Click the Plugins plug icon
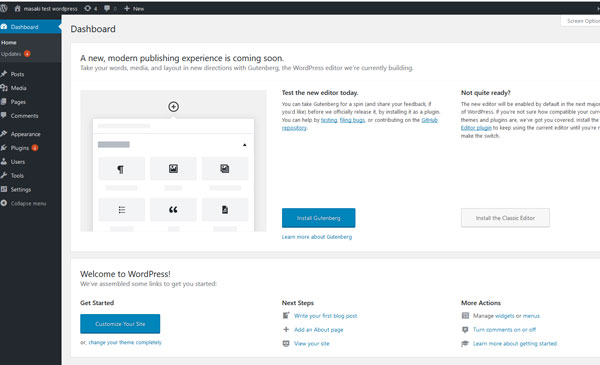 (x=4, y=147)
